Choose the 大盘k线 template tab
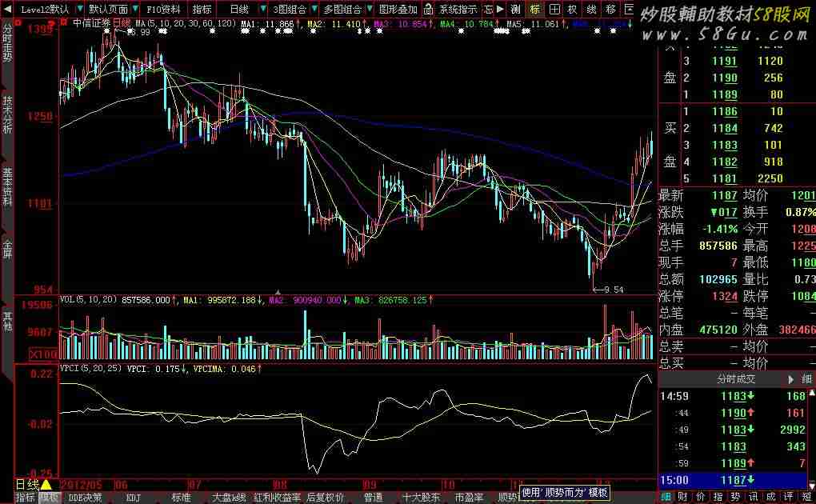816x504 pixels. pos(229,498)
